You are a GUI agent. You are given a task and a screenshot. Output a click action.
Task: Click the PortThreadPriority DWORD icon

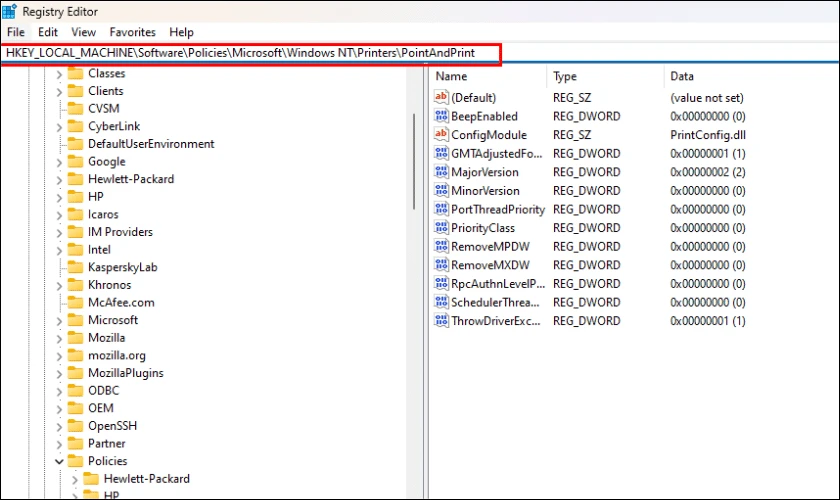(x=441, y=209)
